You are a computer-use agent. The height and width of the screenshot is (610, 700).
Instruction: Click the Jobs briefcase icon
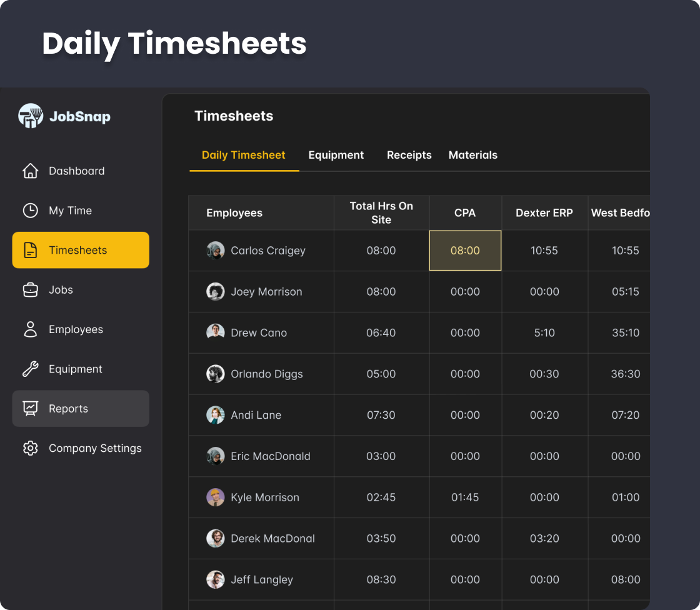coord(31,290)
